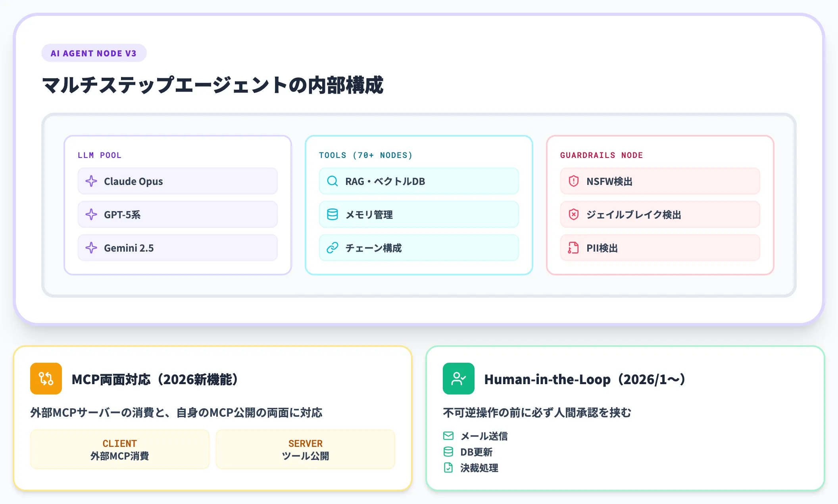
Task: Choose the ジェイルブレイク検出 guardrail chip
Action: 660,215
